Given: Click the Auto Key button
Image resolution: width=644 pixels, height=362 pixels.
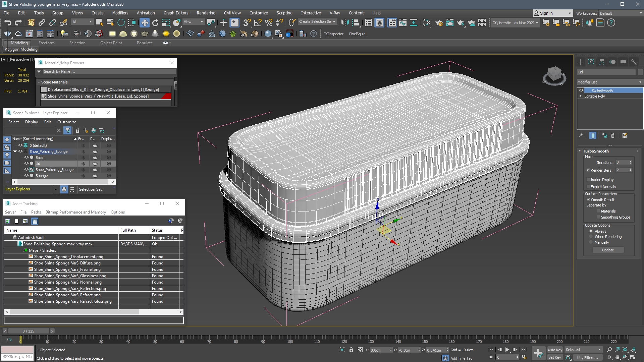Looking at the screenshot, I should point(555,350).
